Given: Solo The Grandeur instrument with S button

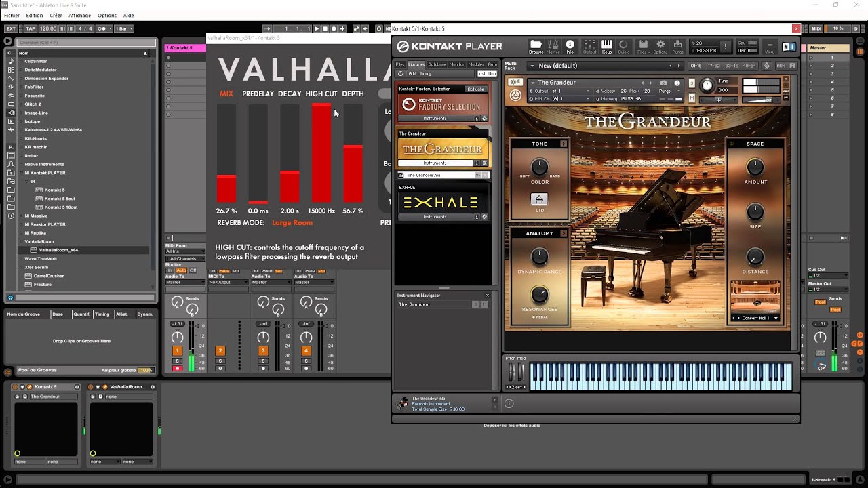Looking at the screenshot, I should pyautogui.click(x=692, y=83).
